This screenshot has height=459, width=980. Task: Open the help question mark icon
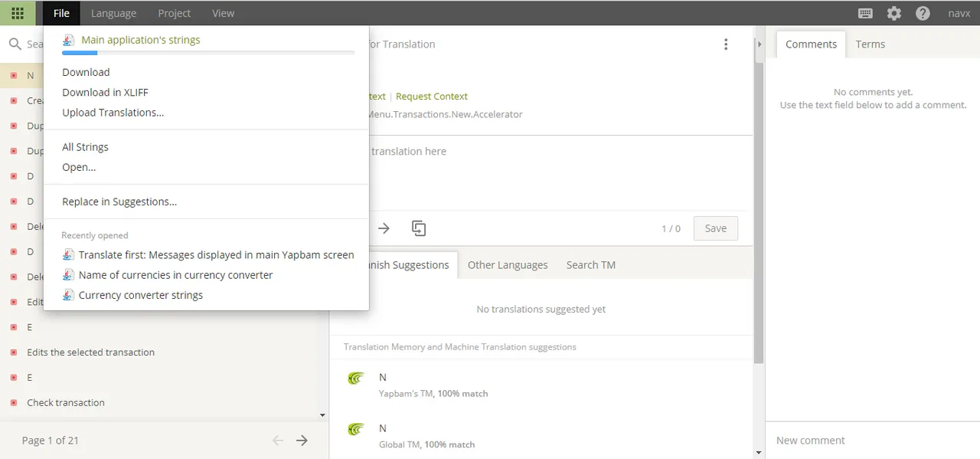923,13
